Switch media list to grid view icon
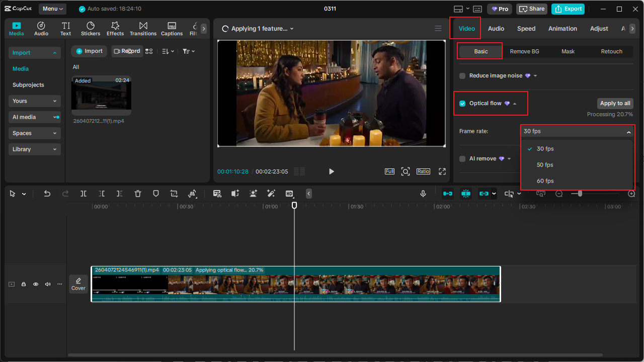The image size is (644, 362). pyautogui.click(x=149, y=51)
